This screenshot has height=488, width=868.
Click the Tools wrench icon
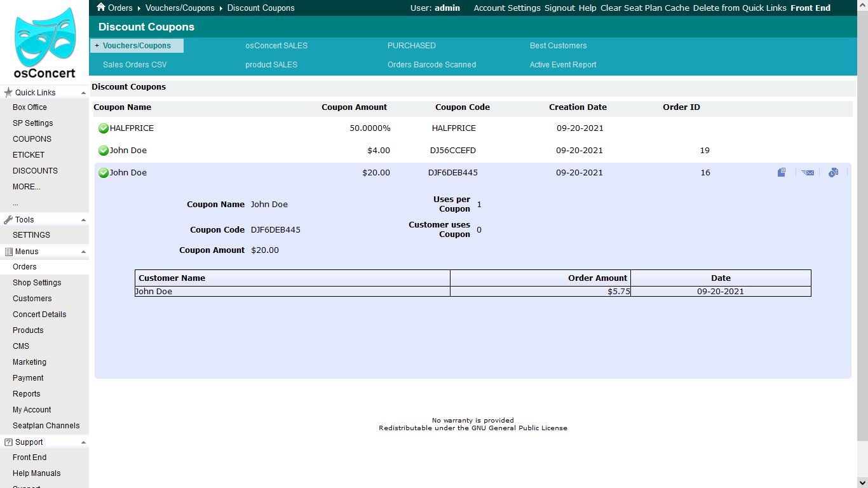pos(8,220)
